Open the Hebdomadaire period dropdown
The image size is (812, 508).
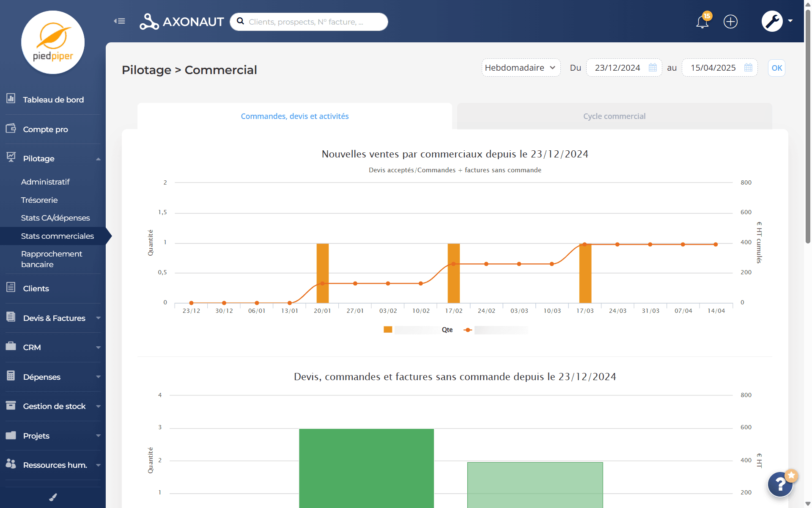(521, 68)
